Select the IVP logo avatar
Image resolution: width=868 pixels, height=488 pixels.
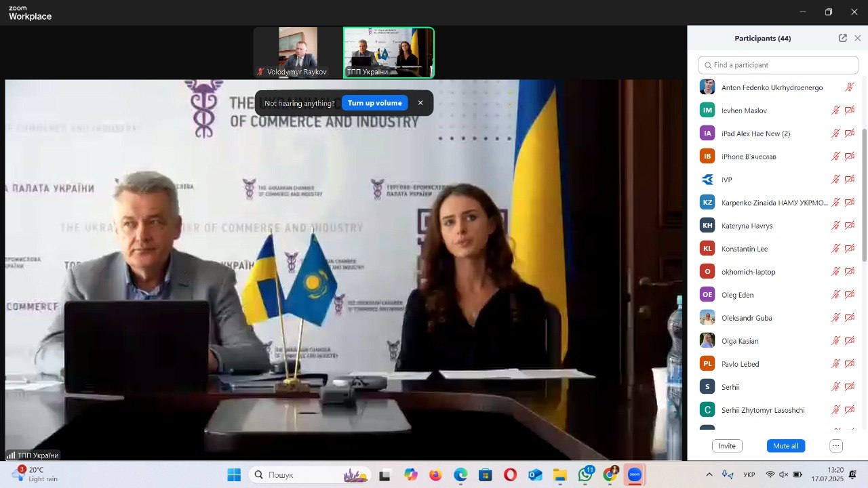point(707,180)
